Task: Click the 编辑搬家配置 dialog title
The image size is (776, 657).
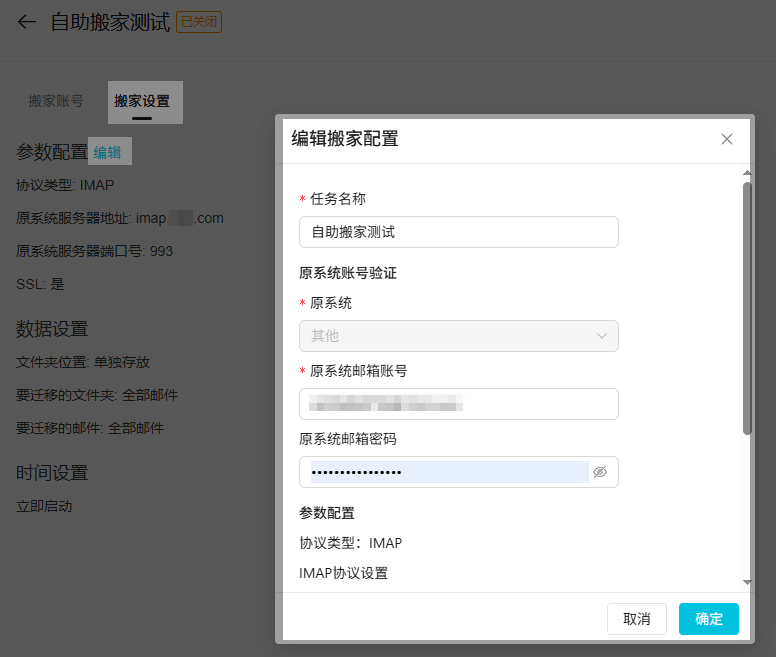Action: (x=344, y=139)
